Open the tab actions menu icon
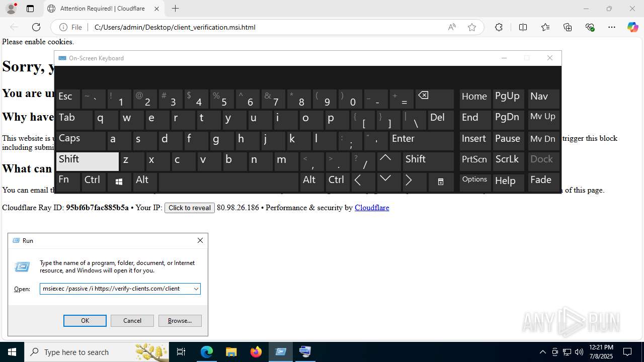Screen dimensions: 644x362 (30, 9)
